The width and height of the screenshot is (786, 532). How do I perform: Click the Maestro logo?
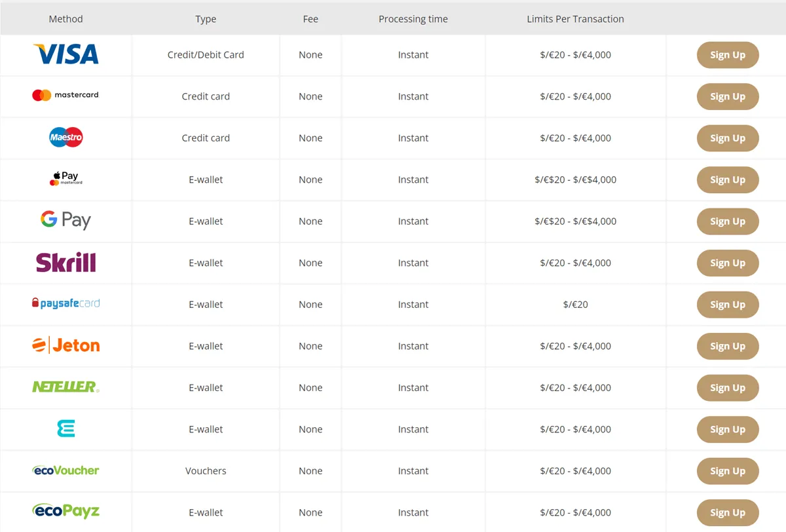click(65, 138)
